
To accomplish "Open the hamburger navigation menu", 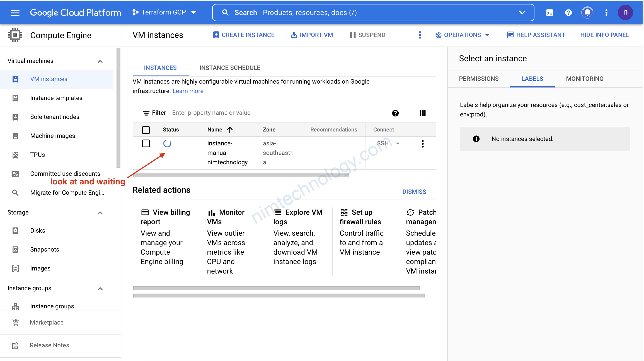I will (x=15, y=13).
